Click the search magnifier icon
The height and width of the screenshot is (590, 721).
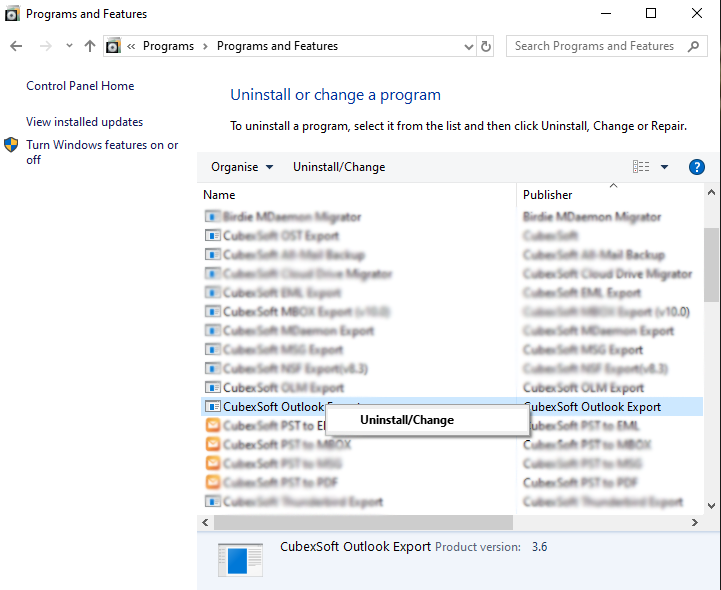click(694, 46)
